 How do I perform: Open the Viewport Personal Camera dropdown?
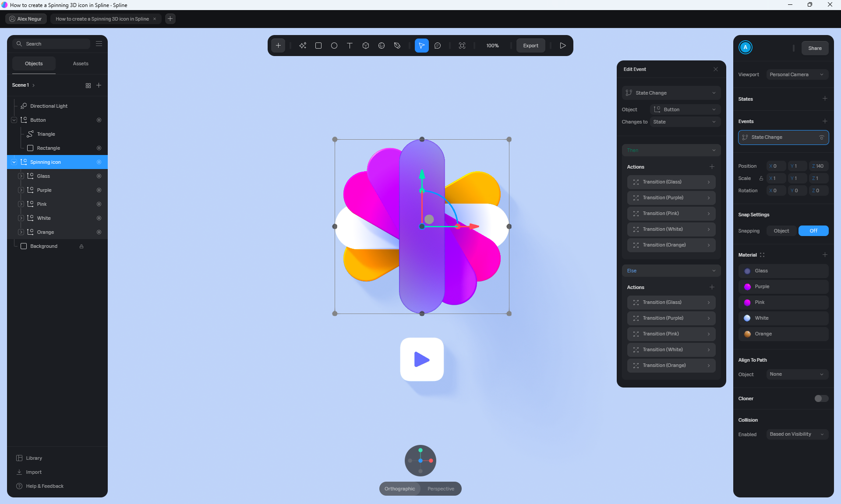797,74
